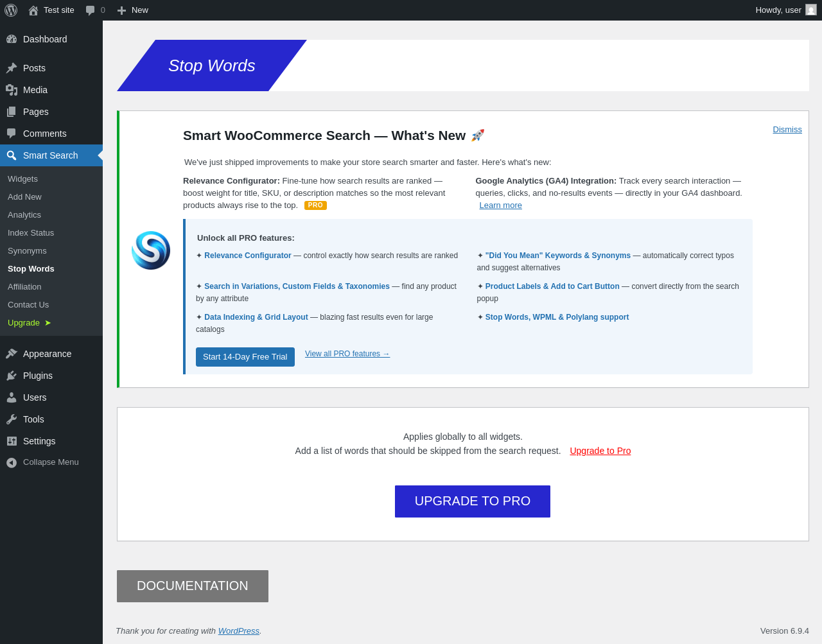The image size is (822, 644).
Task: Click the Test site home icon
Action: point(33,10)
